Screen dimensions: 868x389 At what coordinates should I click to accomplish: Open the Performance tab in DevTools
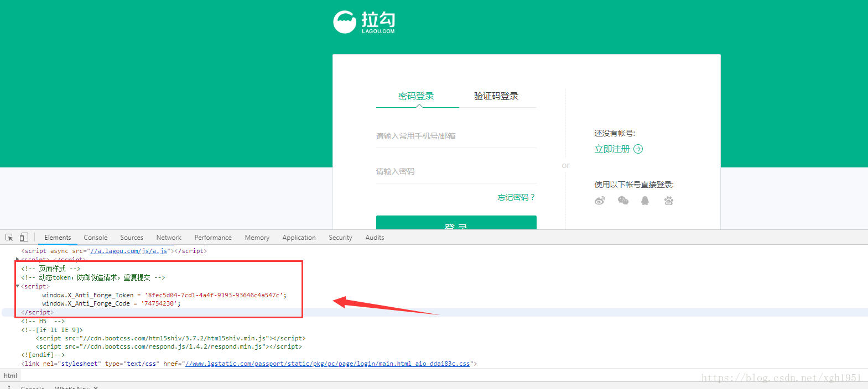(x=213, y=238)
